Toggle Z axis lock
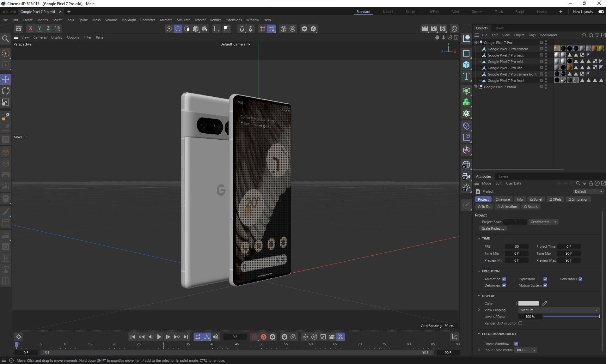606x364 pixels. click(x=48, y=28)
